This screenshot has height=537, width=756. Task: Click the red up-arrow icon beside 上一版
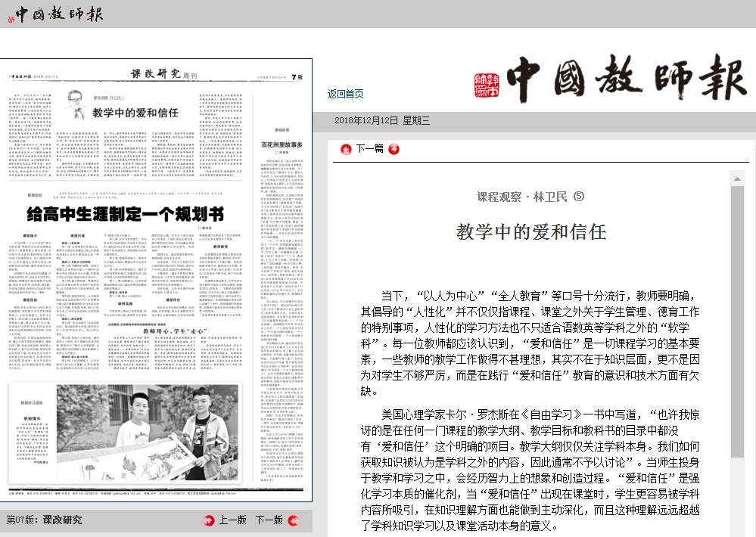click(x=210, y=520)
